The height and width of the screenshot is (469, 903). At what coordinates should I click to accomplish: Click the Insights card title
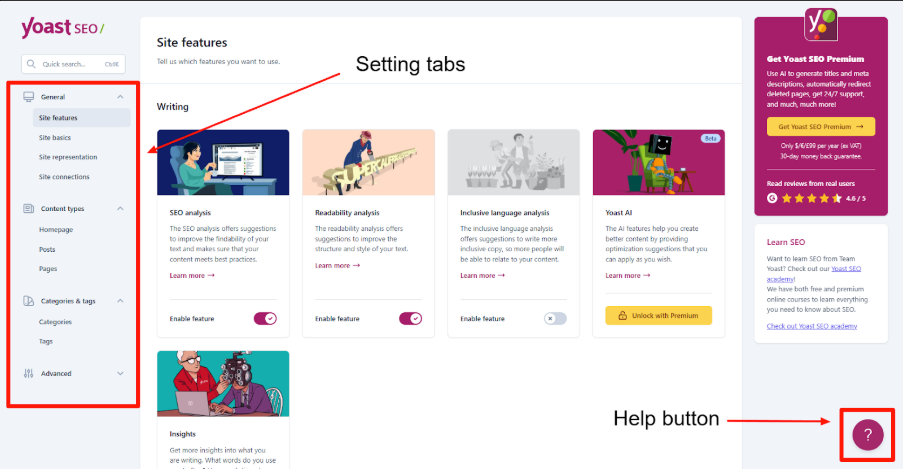coord(183,434)
